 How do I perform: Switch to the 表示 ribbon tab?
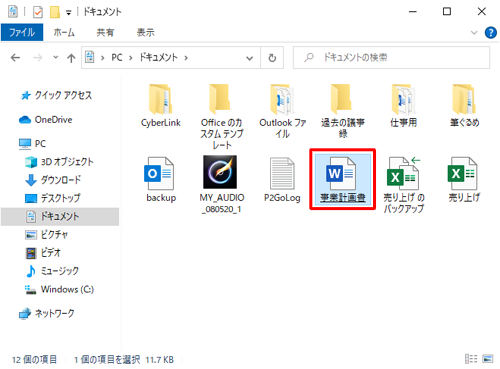pyautogui.click(x=146, y=32)
